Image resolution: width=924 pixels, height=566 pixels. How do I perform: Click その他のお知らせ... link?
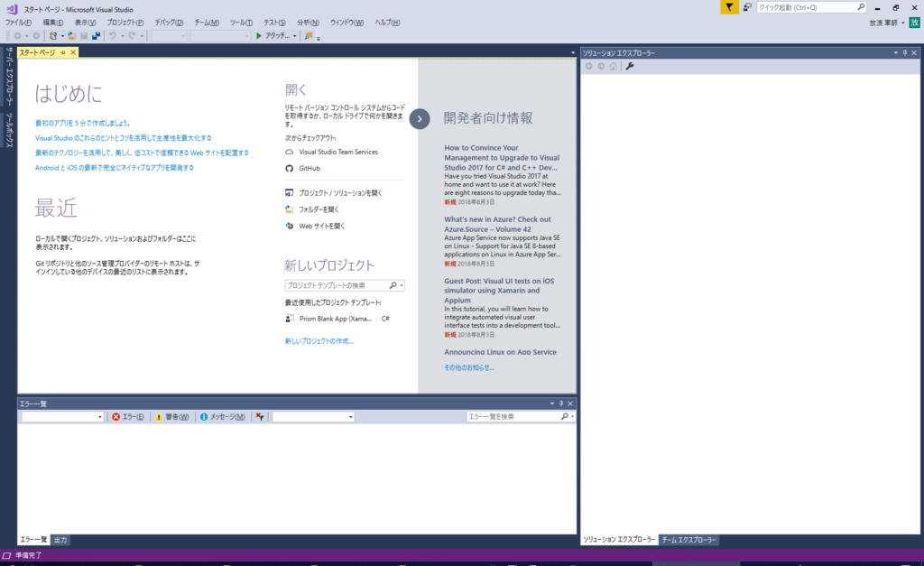point(469,368)
